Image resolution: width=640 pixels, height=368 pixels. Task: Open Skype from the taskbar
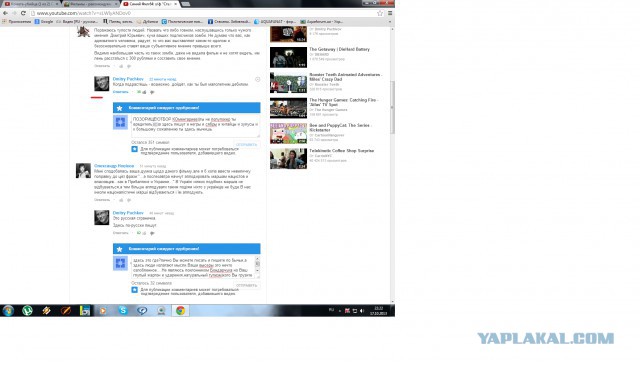(x=123, y=310)
